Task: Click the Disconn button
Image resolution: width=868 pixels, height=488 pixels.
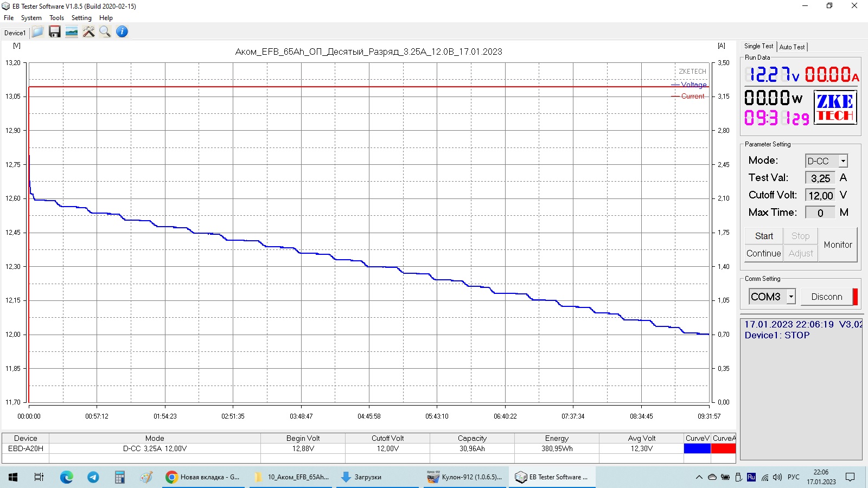Action: pos(826,297)
